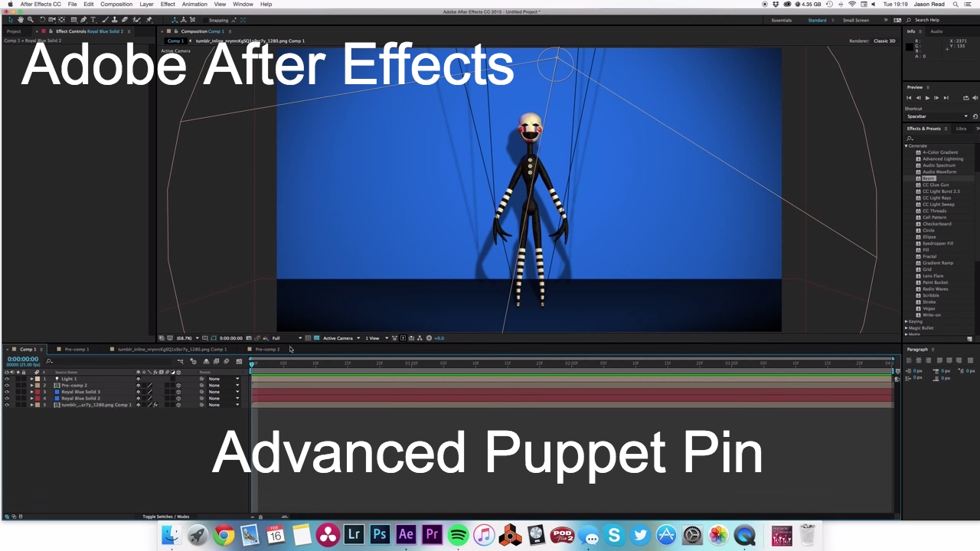This screenshot has width=980, height=551.
Task: Collapse the Generate effects category
Action: tap(906, 145)
